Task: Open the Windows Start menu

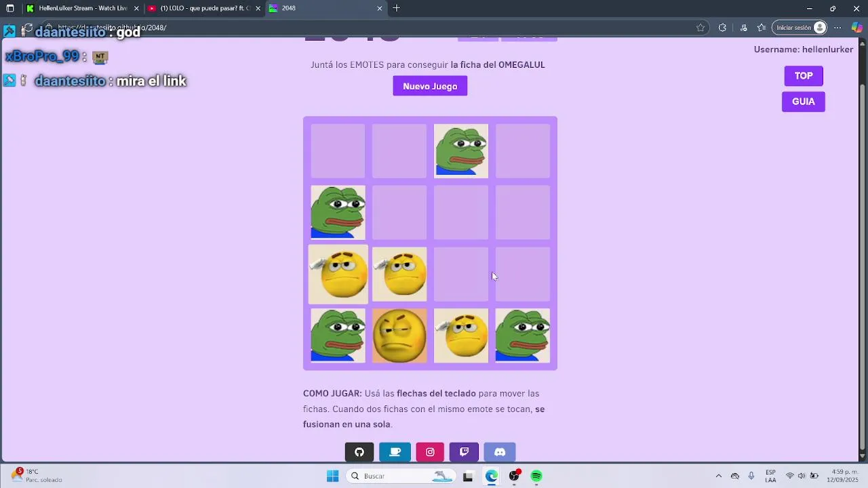Action: point(332,476)
